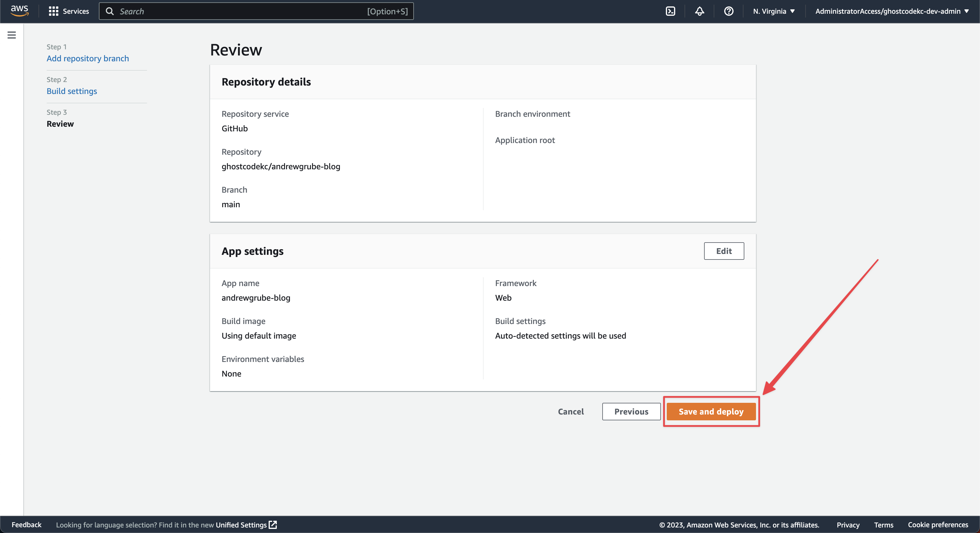Viewport: 980px width, 533px height.
Task: Open the Unified Settings link
Action: pyautogui.click(x=241, y=525)
